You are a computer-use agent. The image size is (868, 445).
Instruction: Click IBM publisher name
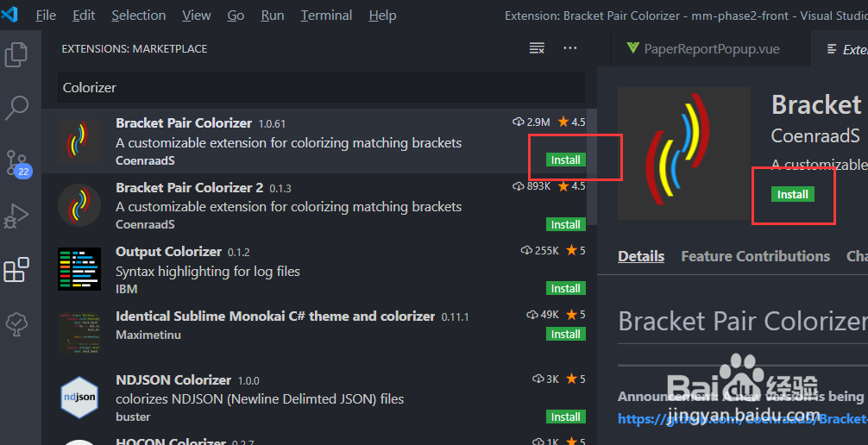126,289
